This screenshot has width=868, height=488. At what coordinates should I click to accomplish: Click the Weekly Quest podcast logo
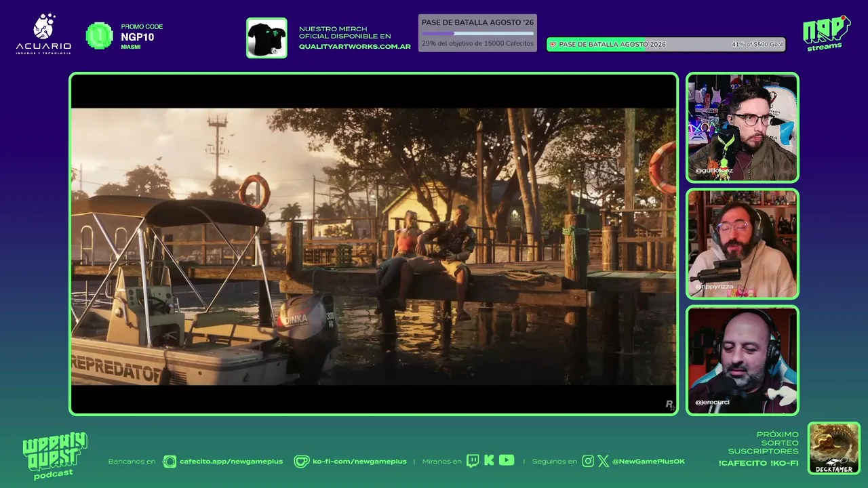54,456
